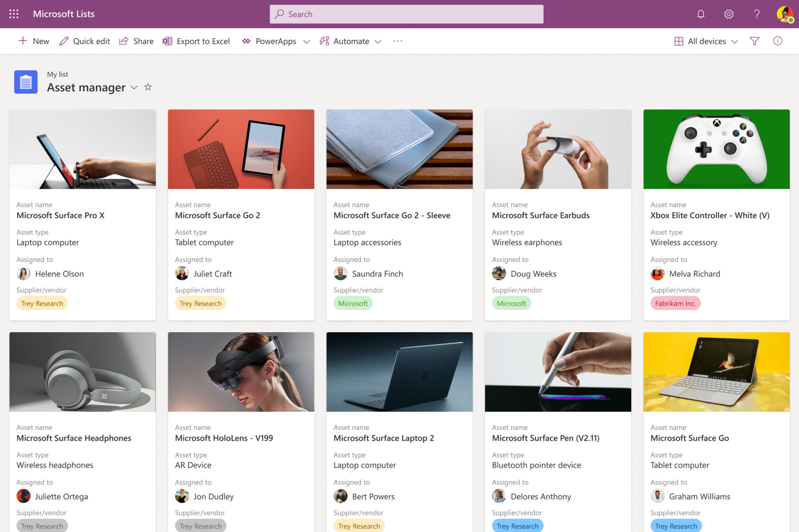The image size is (799, 532).
Task: Open the filter pane icon
Action: click(x=754, y=41)
